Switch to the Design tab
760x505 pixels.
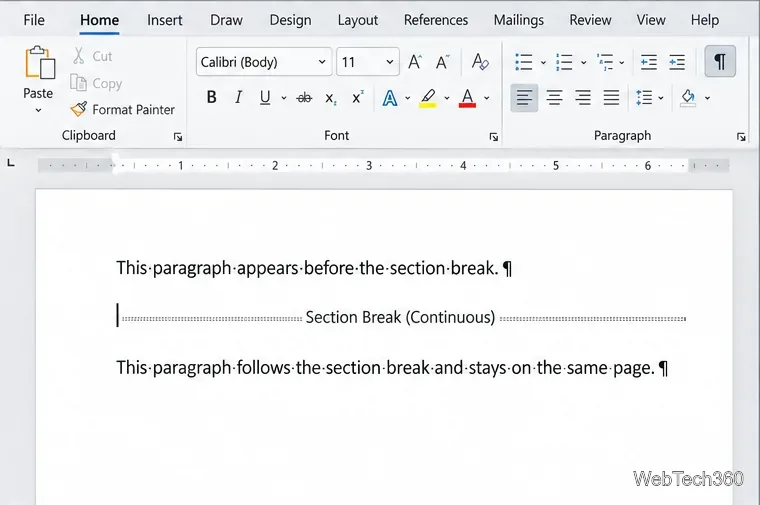click(290, 20)
